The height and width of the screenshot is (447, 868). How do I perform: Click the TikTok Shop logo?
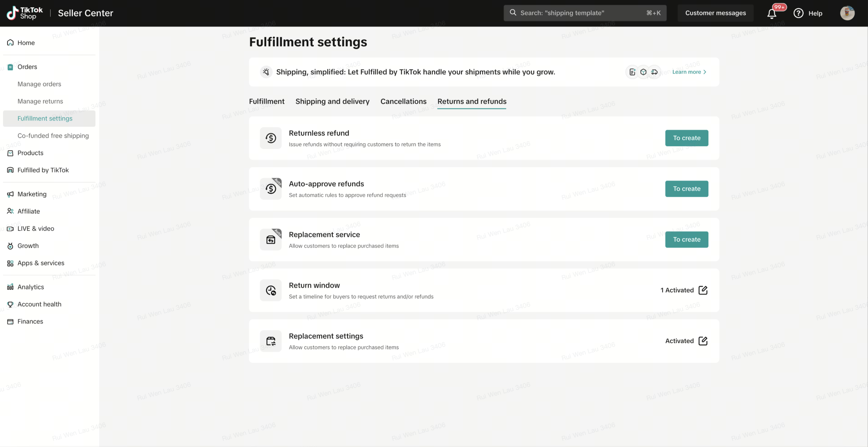tap(25, 13)
